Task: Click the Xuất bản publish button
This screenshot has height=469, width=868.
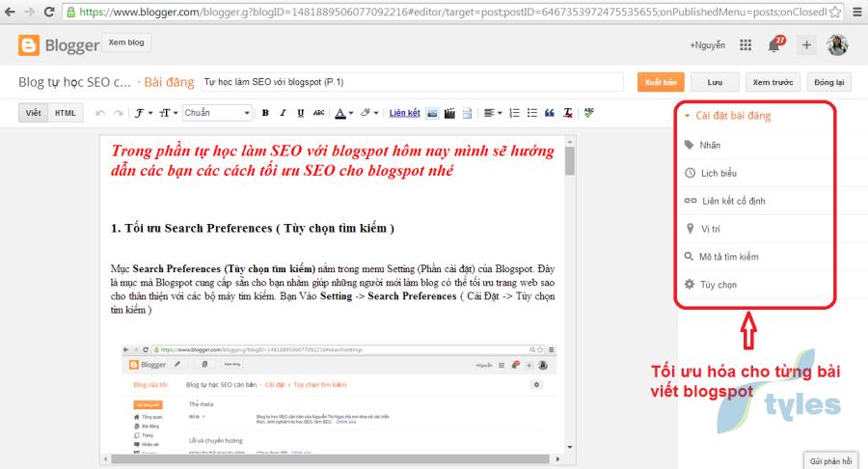Action: (661, 82)
